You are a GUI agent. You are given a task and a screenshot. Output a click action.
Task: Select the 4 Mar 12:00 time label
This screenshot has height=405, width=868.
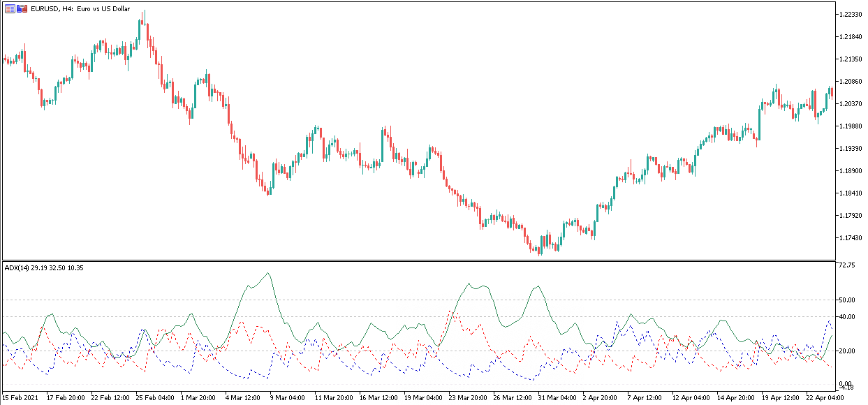[244, 397]
